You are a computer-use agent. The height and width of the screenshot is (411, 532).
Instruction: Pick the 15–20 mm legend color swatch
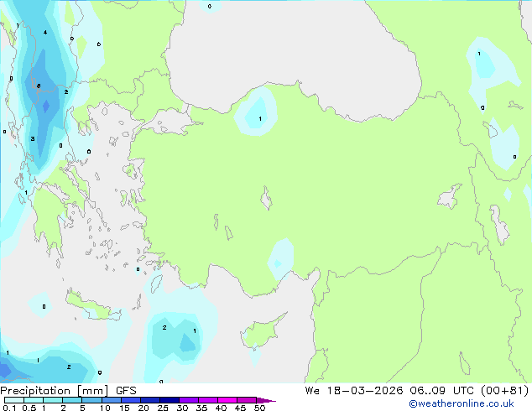pyautogui.click(x=131, y=400)
